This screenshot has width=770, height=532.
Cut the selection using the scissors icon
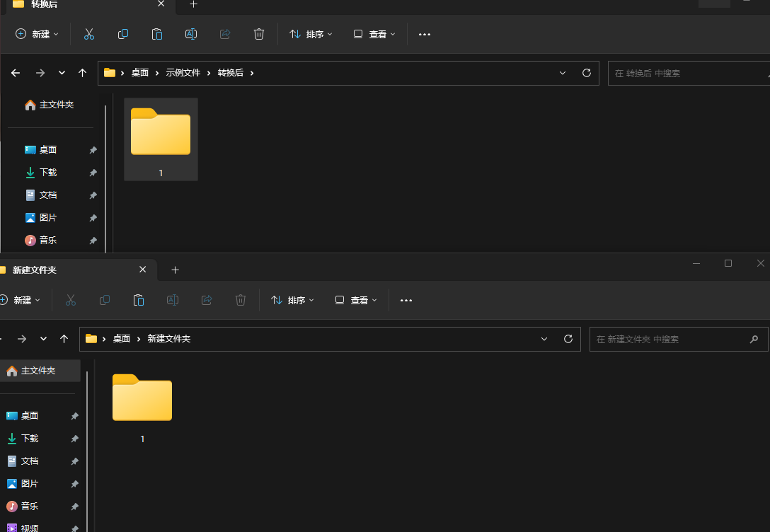pyautogui.click(x=88, y=34)
